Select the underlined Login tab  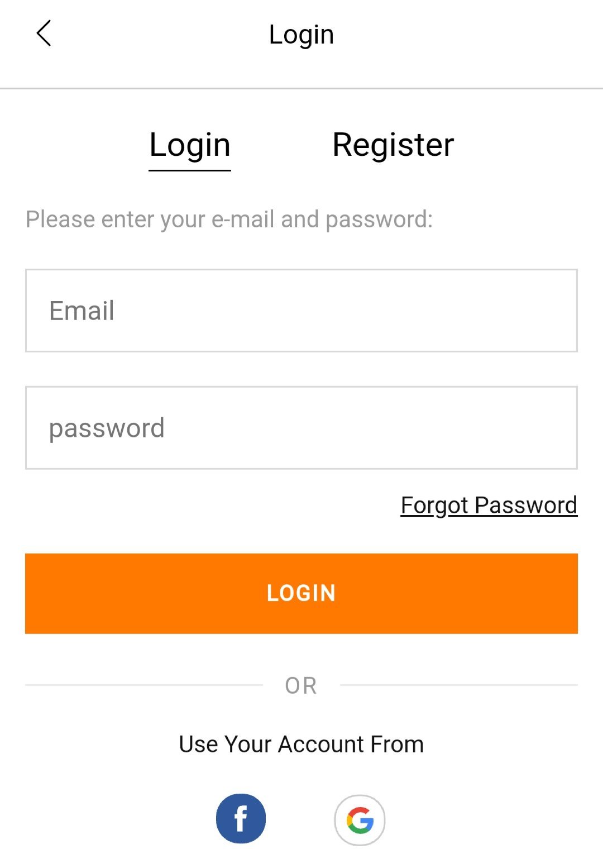click(x=190, y=146)
